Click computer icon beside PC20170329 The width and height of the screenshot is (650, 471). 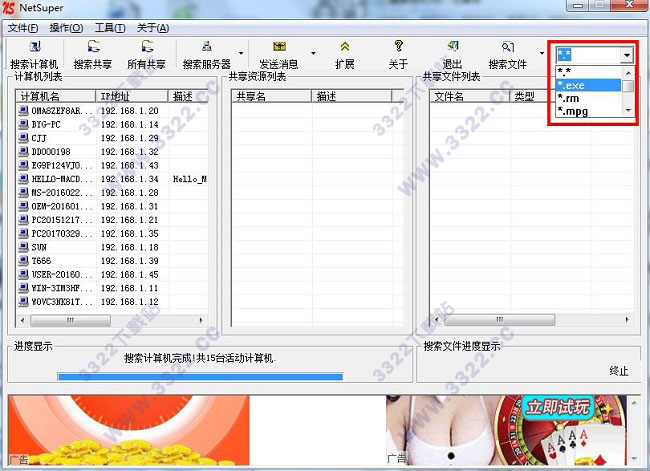coord(24,233)
